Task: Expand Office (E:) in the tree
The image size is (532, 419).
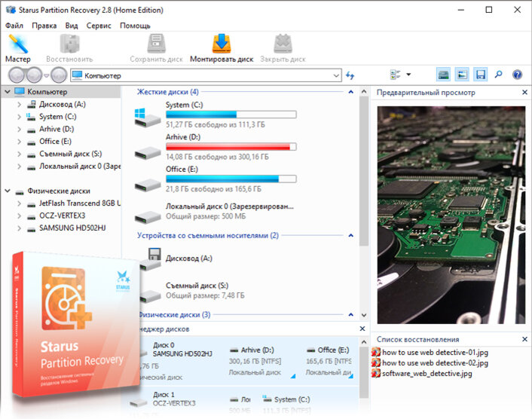Action: [20, 142]
